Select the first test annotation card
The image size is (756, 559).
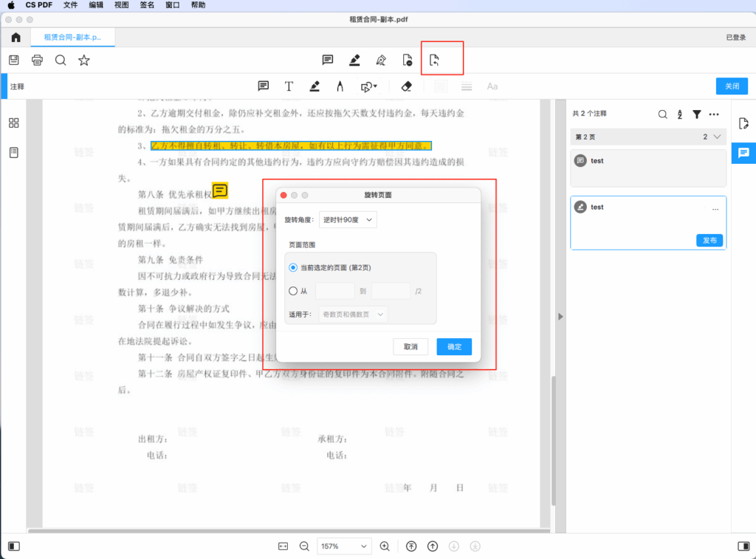point(648,168)
